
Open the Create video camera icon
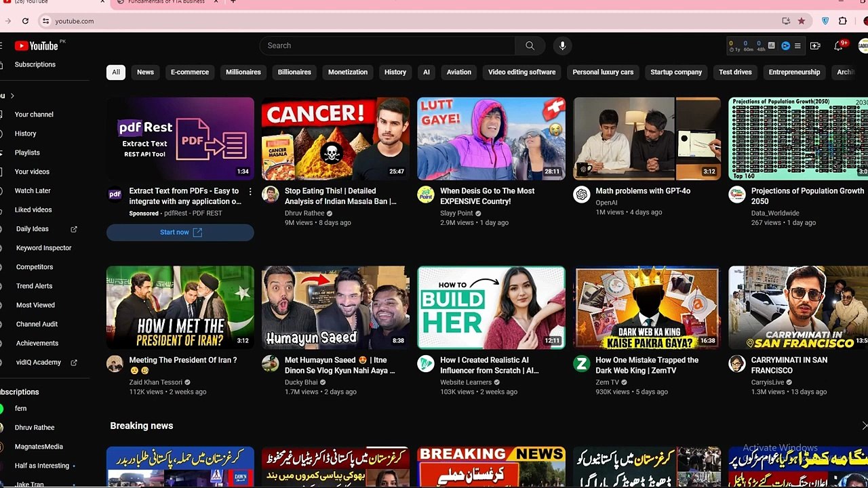tap(815, 46)
